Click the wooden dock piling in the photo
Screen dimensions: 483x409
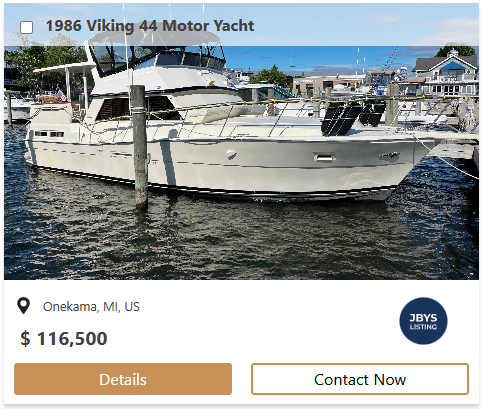pos(139,147)
